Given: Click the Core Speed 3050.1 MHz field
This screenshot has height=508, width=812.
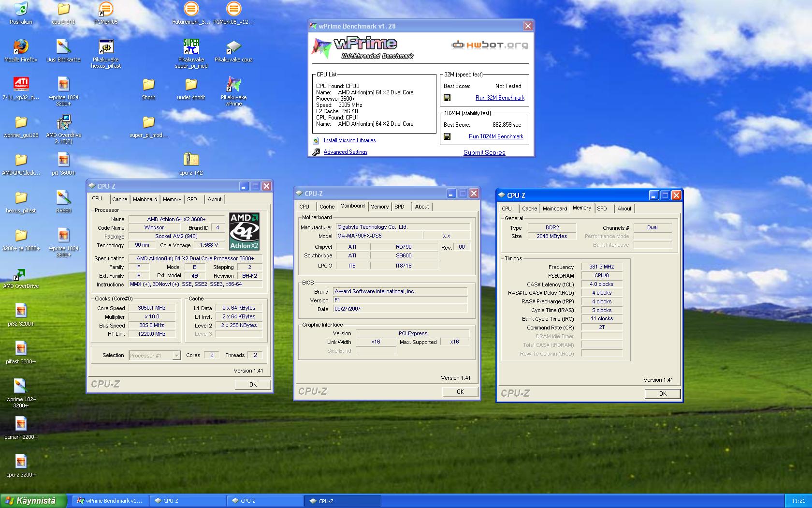Looking at the screenshot, I should pos(152,308).
